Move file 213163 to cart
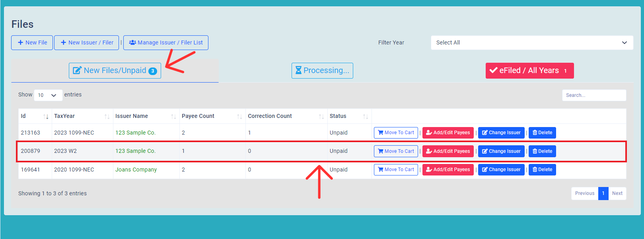 [x=396, y=133]
